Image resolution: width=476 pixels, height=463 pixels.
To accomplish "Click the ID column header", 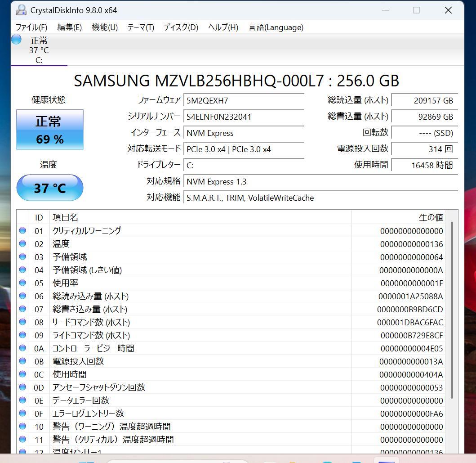I will point(39,217).
